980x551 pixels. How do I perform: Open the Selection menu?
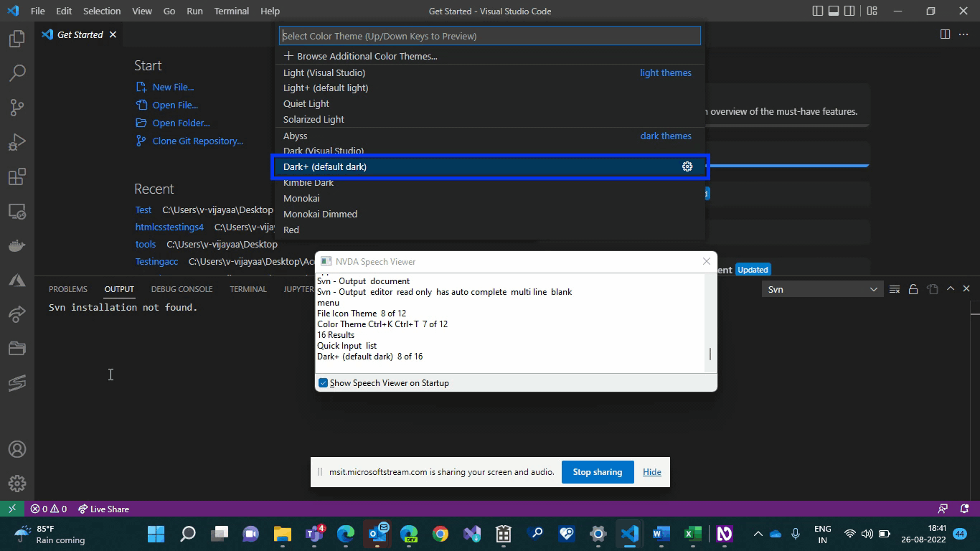102,11
